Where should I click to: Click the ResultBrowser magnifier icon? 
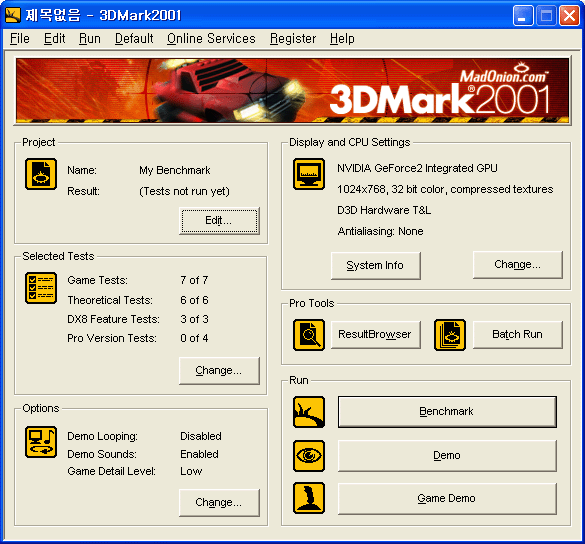[x=309, y=335]
